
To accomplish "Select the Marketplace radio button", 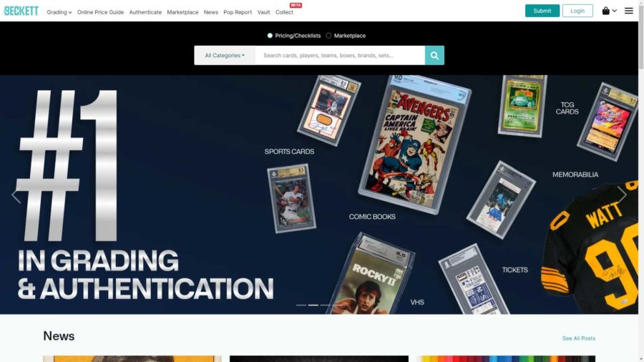I will pos(328,36).
